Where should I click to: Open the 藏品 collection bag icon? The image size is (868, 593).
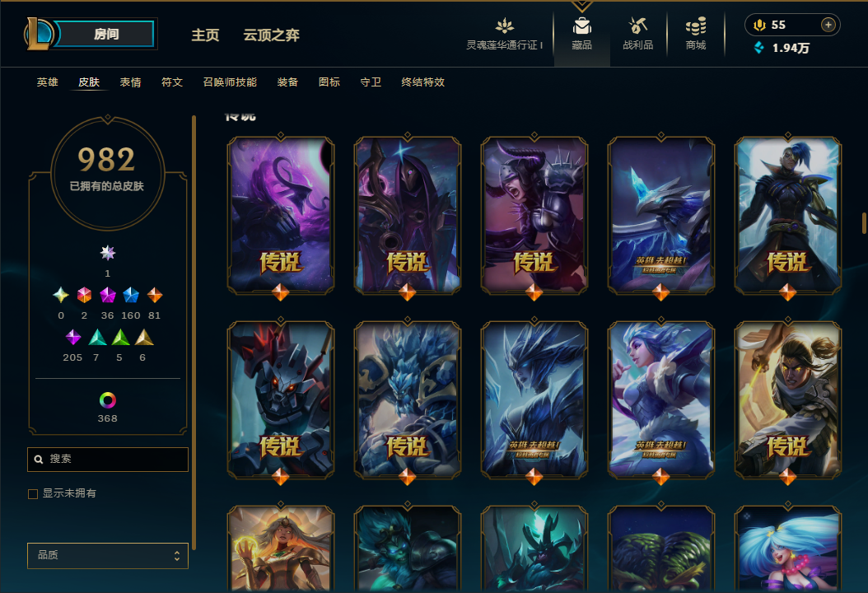(x=581, y=26)
